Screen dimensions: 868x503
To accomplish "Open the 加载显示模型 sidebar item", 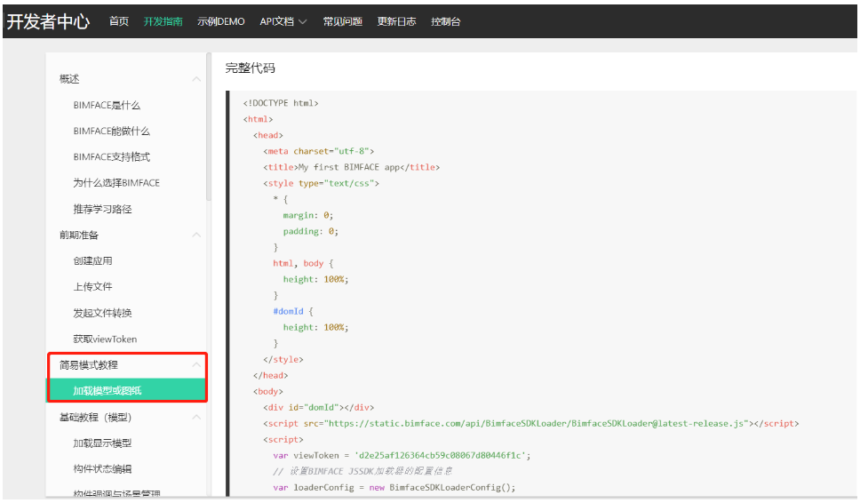I will point(102,443).
